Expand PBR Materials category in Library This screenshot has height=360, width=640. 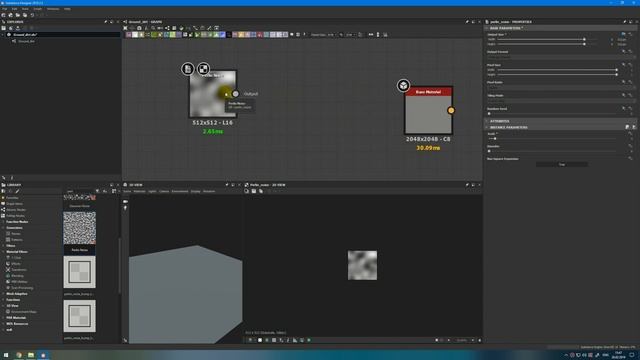[3, 318]
